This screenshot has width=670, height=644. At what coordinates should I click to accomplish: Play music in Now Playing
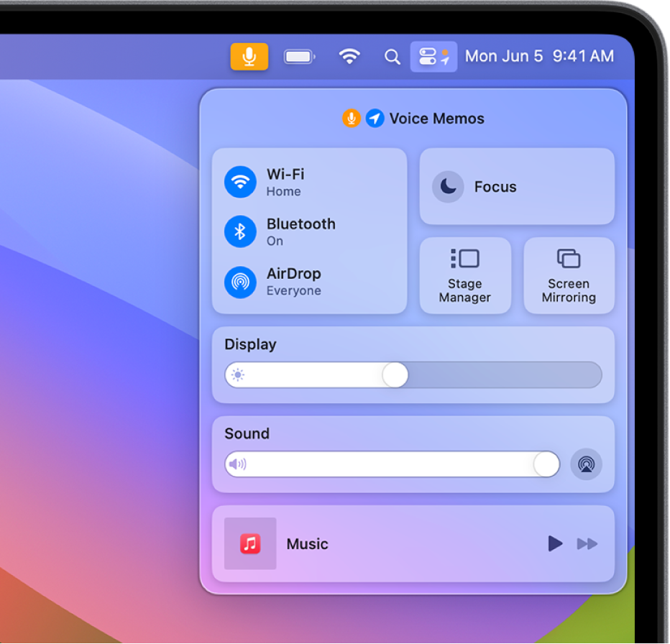(x=555, y=544)
